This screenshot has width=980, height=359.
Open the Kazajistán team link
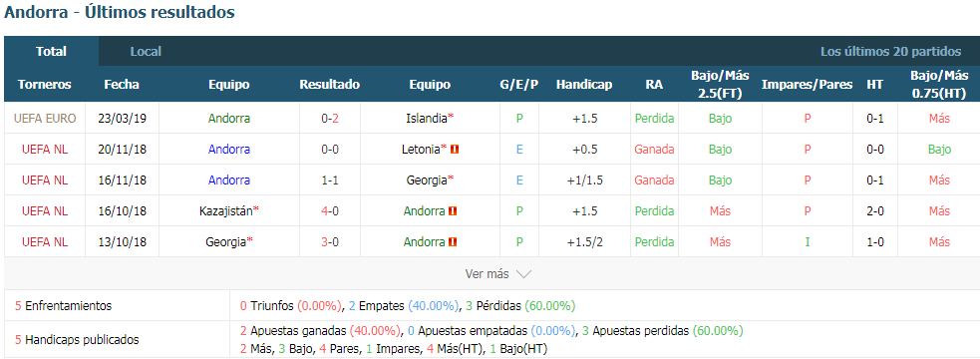click(228, 211)
